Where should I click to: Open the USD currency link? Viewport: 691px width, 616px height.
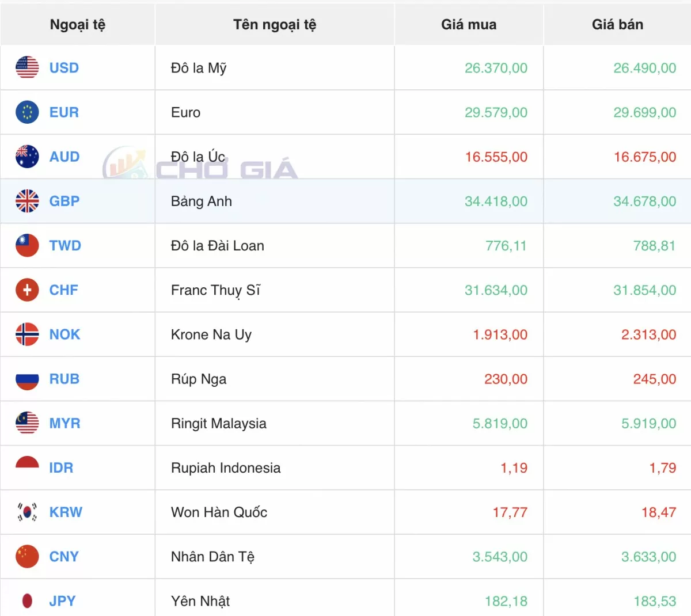(64, 68)
